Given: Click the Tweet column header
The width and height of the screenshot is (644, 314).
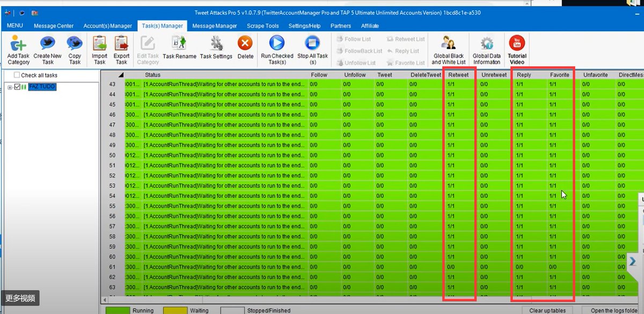Looking at the screenshot, I should tap(390, 75).
